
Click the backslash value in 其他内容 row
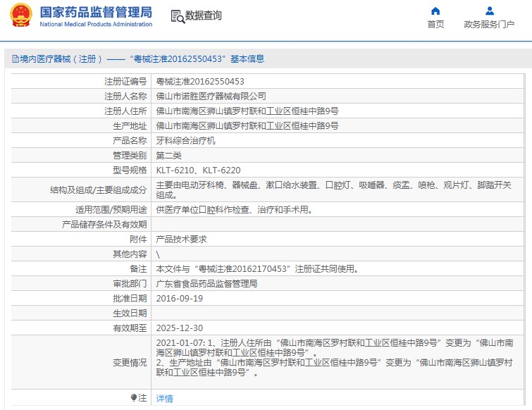tap(158, 254)
